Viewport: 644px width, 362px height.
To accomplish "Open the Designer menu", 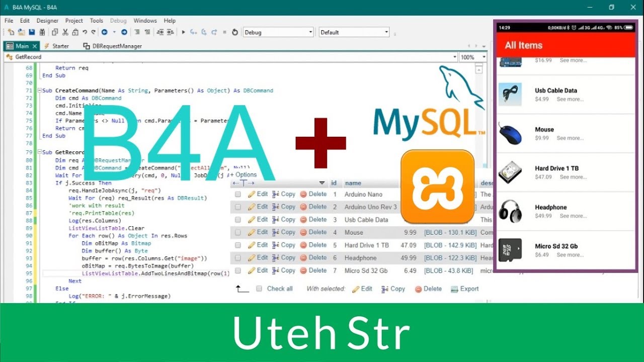I will 47,21.
